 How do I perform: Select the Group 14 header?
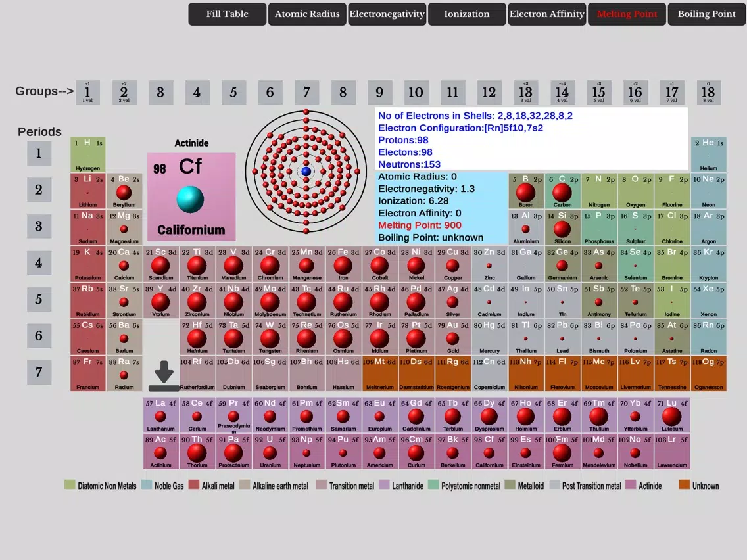point(562,93)
